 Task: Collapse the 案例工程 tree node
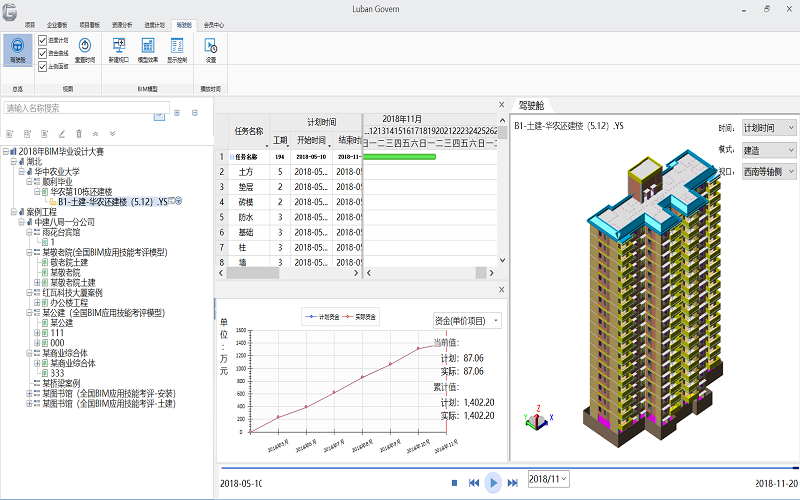pyautogui.click(x=14, y=212)
